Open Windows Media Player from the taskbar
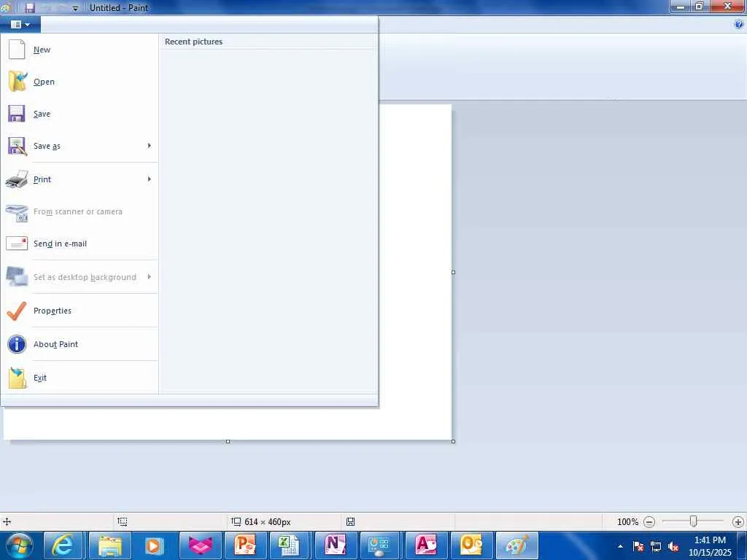747x560 pixels. pyautogui.click(x=153, y=545)
